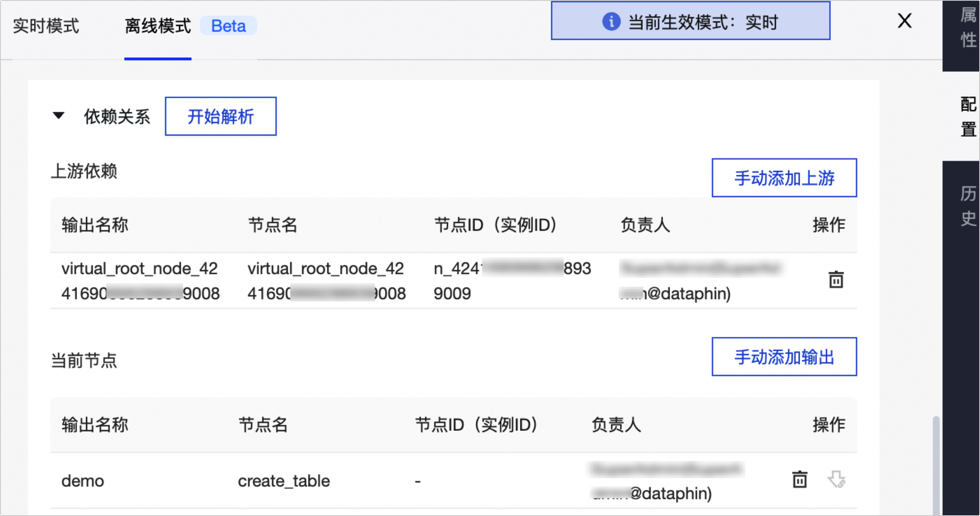
Task: Collapse the 依赖关系 section triangle
Action: [58, 116]
